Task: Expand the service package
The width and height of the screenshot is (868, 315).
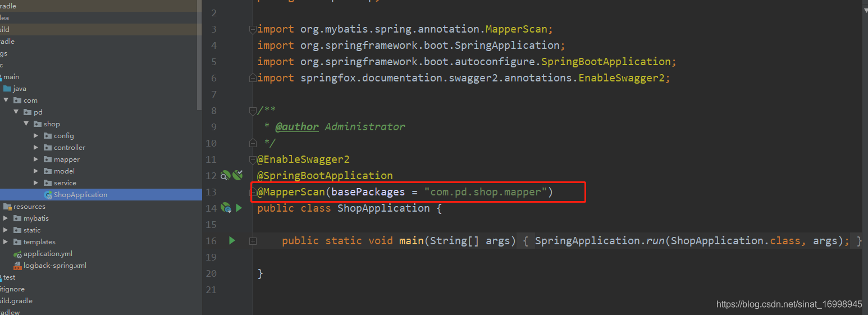Action: tap(36, 183)
